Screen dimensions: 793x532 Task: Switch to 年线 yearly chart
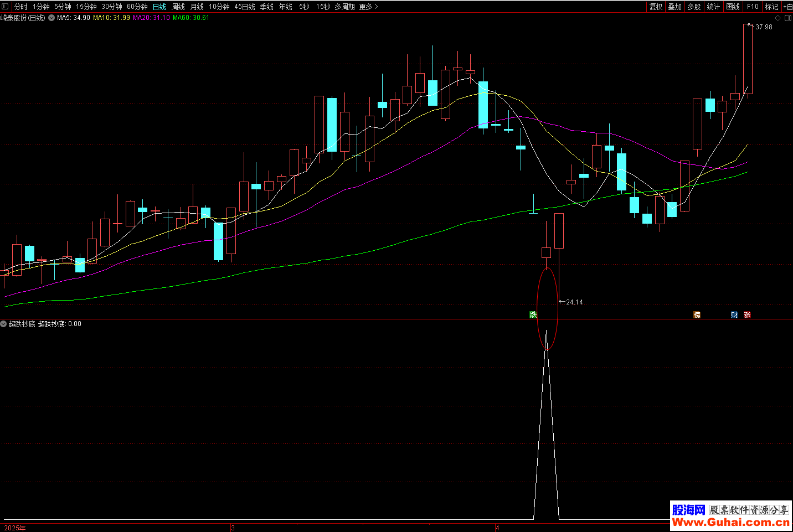[x=286, y=7]
